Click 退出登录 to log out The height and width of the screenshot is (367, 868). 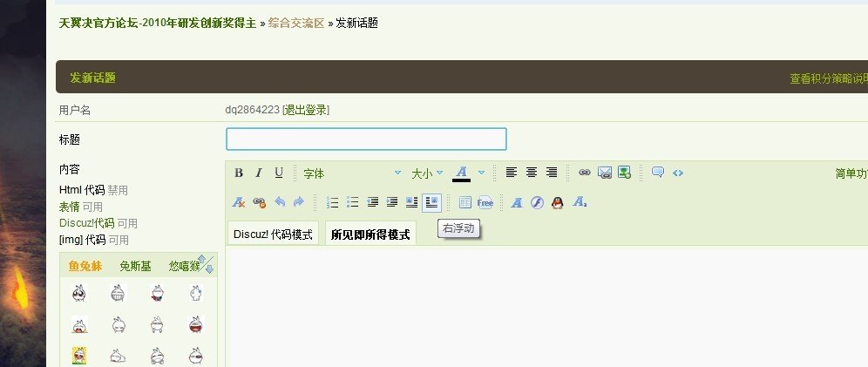(x=306, y=110)
